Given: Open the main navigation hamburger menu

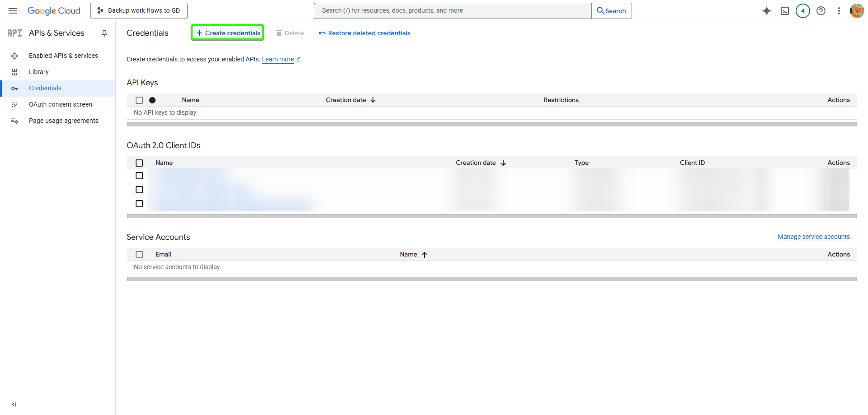Looking at the screenshot, I should click(13, 11).
